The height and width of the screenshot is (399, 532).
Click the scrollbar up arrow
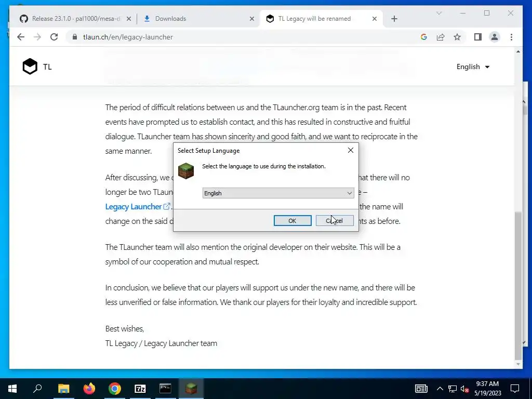(518, 51)
